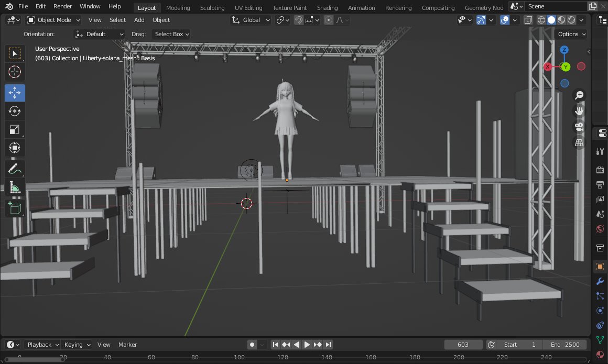Open the Drag Select Box dropdown
This screenshot has width=608, height=364.
coord(171,34)
